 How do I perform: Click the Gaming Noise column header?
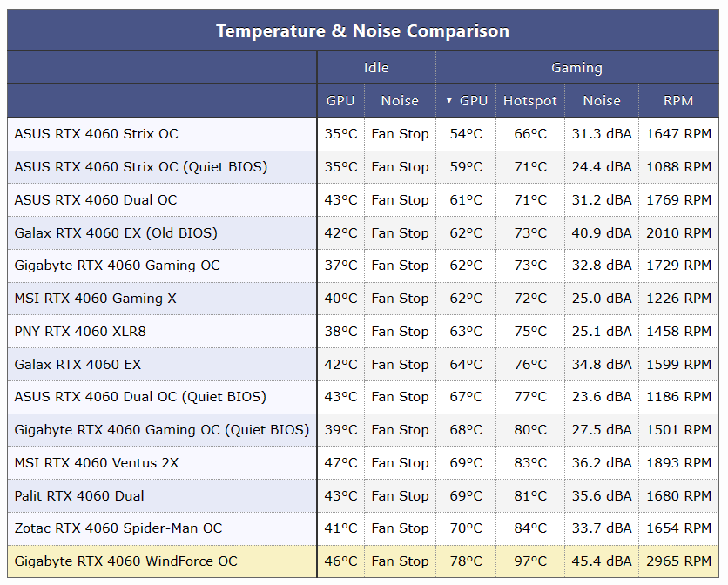(602, 101)
